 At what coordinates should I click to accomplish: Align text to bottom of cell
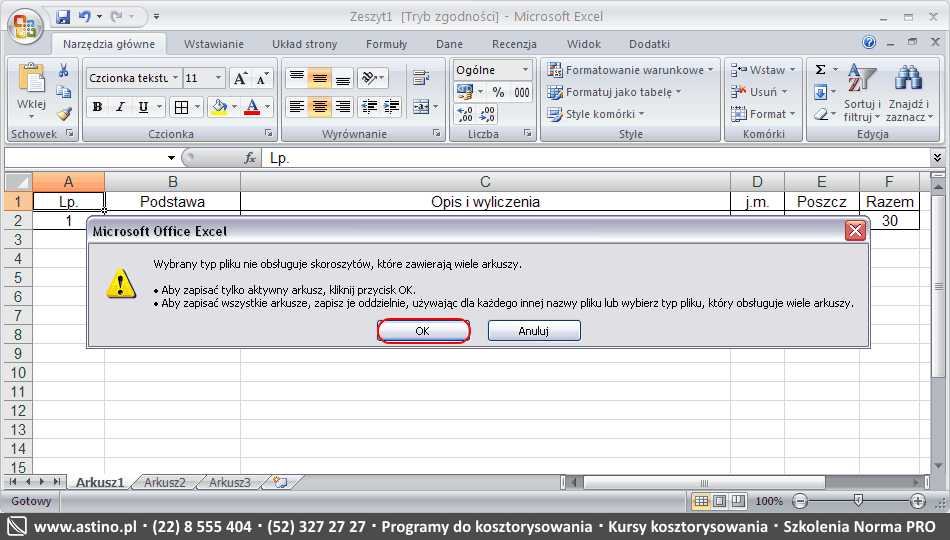[343, 78]
